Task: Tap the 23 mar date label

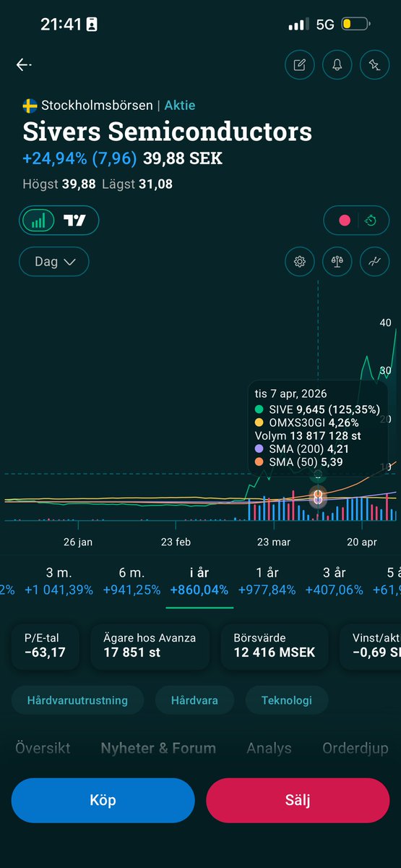Action: [273, 542]
